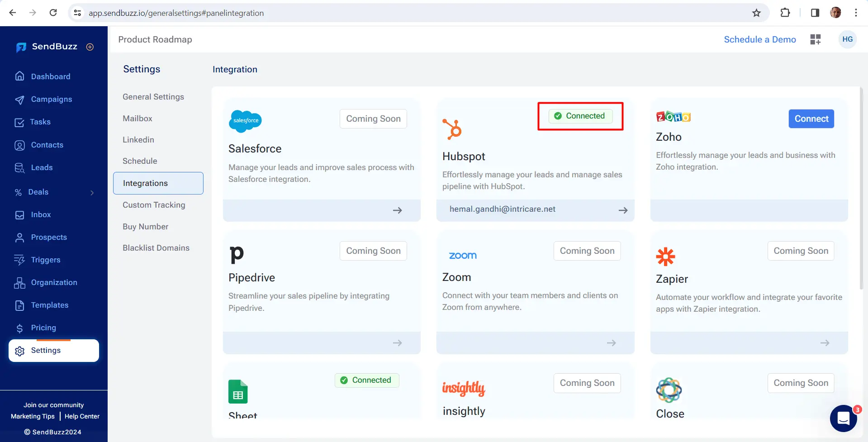
Task: Open Buy Number settings
Action: 145,227
